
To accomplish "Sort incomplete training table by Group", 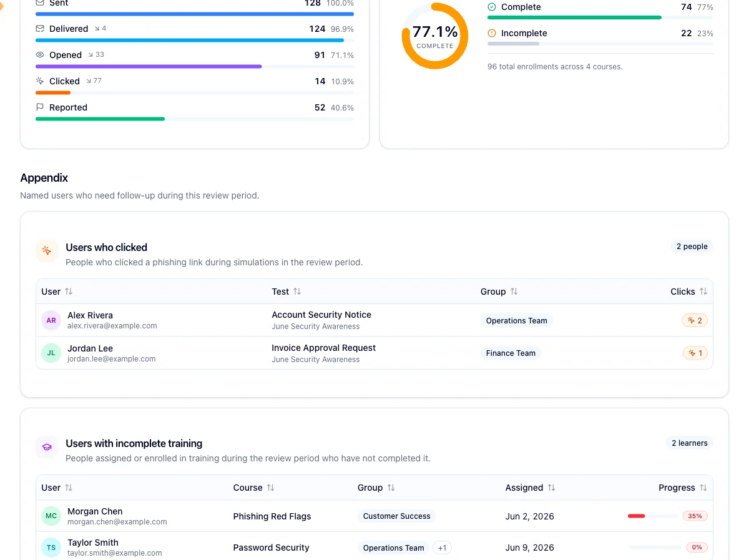I will tap(376, 488).
